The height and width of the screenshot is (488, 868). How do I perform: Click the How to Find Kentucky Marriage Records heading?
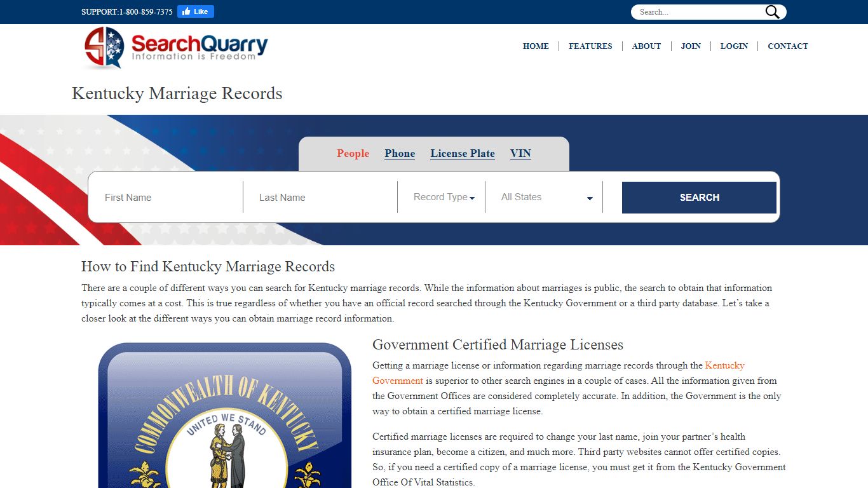point(208,266)
